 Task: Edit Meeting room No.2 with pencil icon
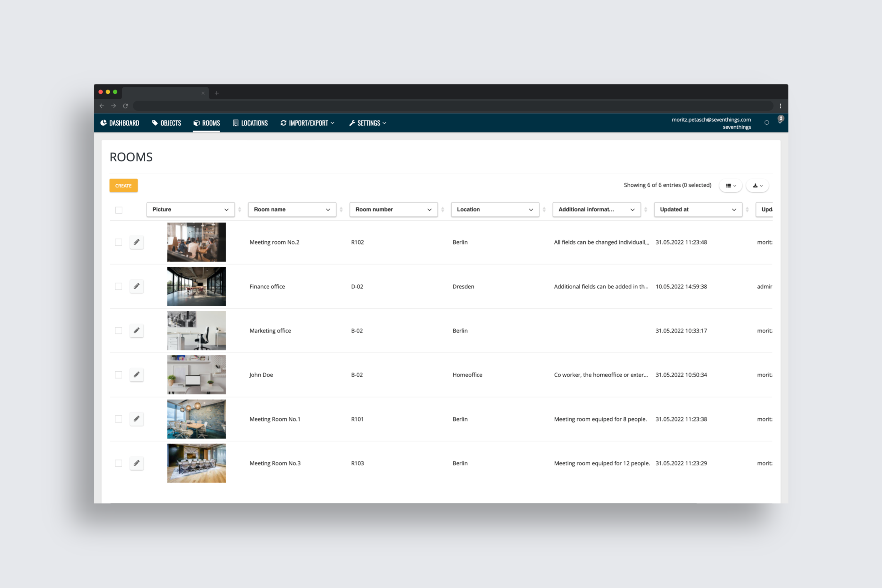coord(136,242)
